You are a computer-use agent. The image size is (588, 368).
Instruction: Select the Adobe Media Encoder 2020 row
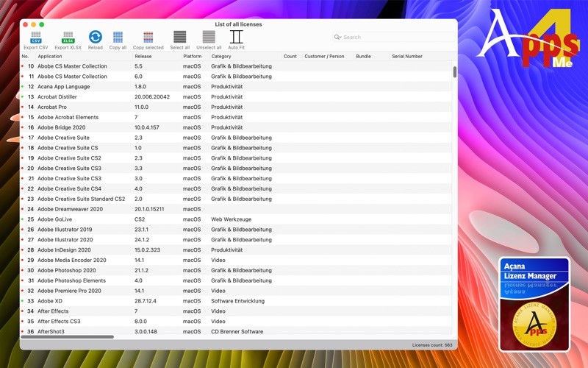coord(236,261)
